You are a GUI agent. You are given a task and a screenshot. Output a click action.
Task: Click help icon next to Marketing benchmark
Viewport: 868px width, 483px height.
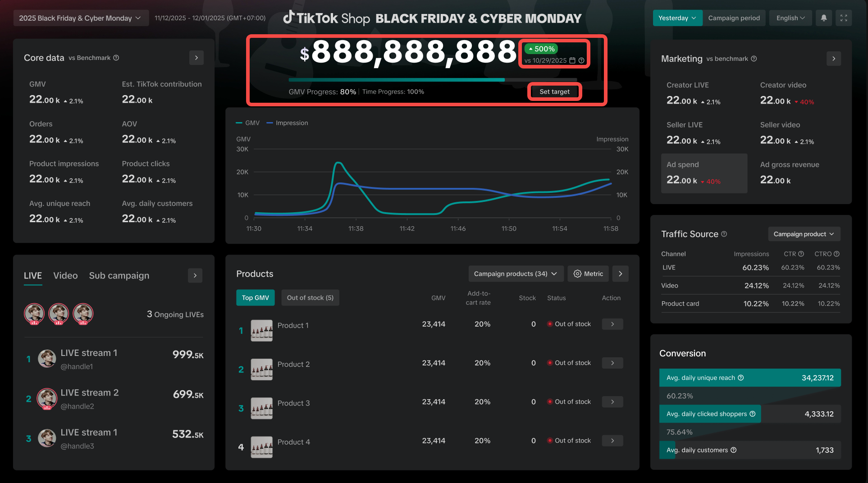754,59
